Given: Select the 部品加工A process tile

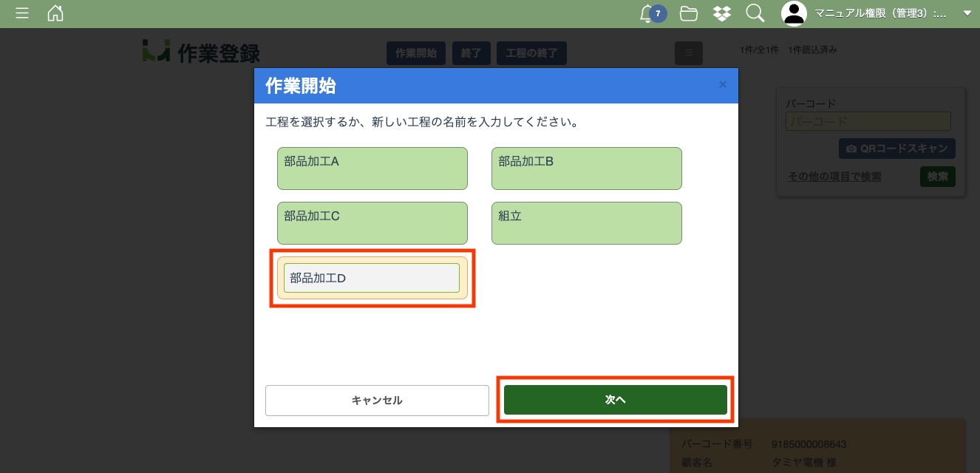Looking at the screenshot, I should coord(372,169).
